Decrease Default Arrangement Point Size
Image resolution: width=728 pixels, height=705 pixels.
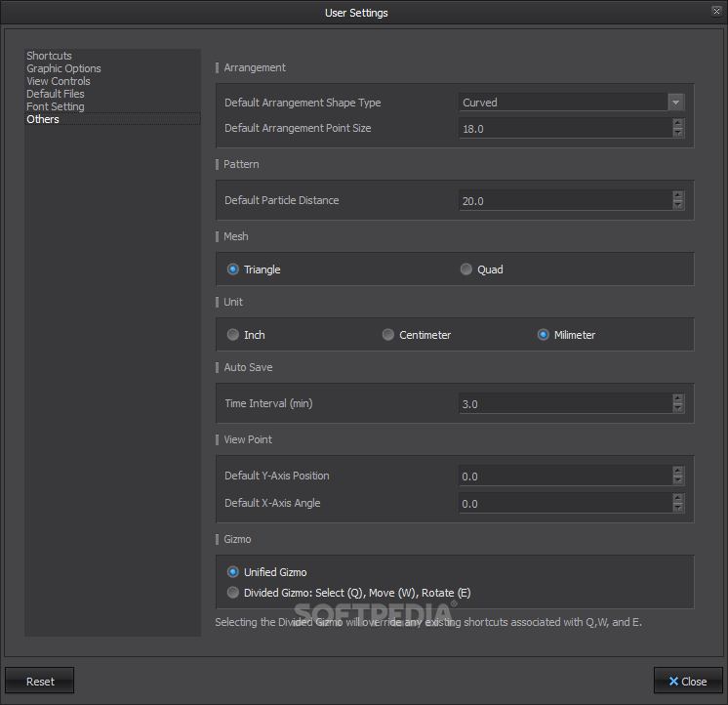coord(678,133)
